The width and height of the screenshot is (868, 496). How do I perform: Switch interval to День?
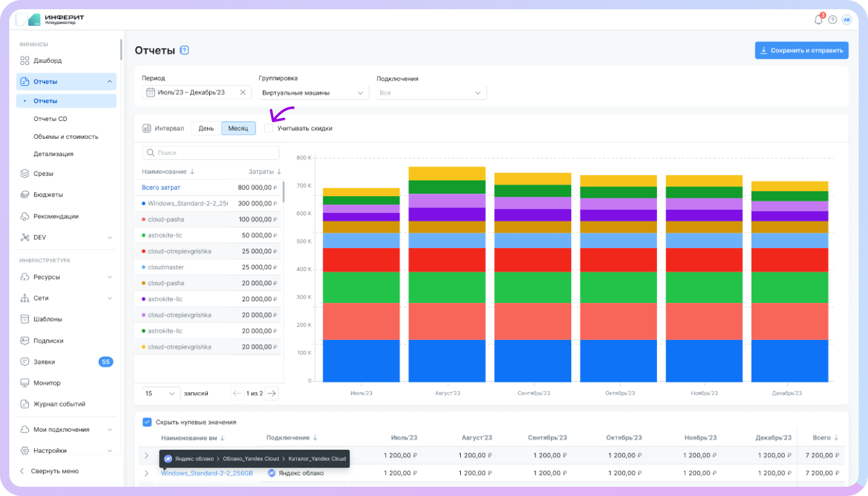pyautogui.click(x=206, y=128)
